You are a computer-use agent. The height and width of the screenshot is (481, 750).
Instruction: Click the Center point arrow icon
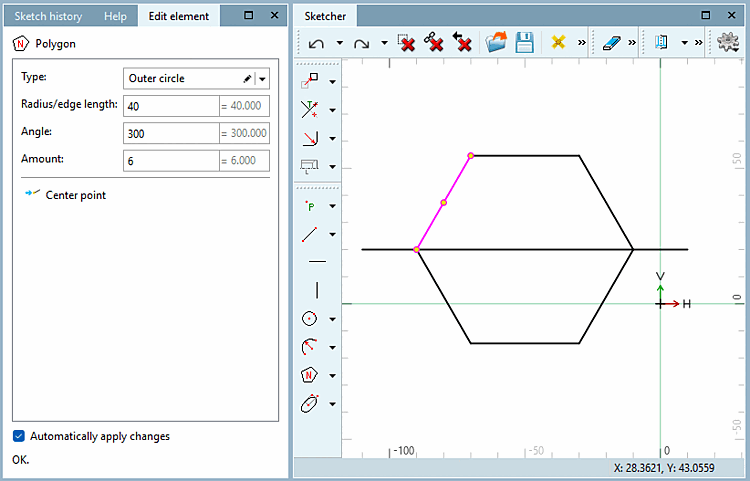(32, 193)
